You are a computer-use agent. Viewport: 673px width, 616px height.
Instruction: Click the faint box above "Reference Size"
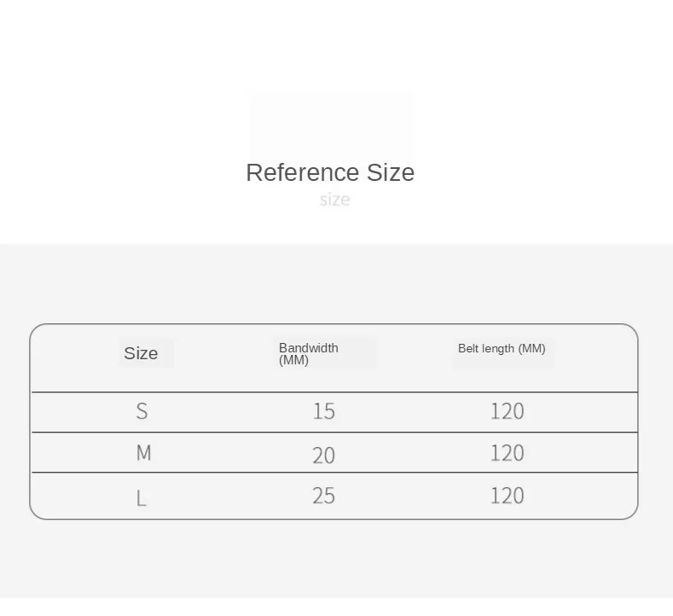330,124
